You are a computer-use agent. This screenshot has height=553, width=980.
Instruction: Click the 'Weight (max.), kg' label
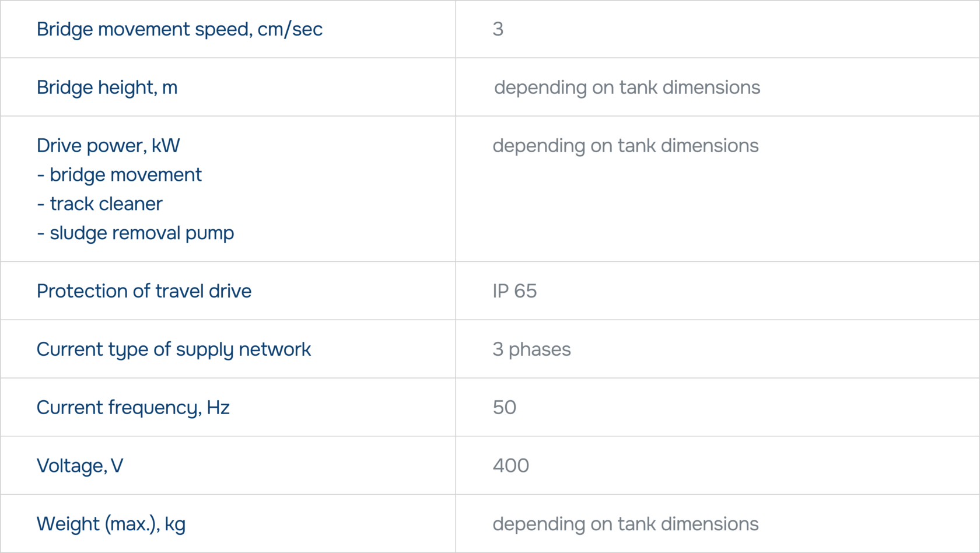point(111,524)
